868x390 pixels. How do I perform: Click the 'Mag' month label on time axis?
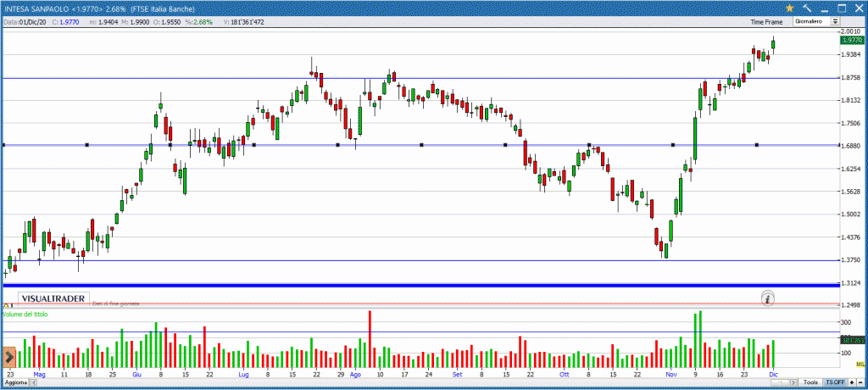(38, 375)
